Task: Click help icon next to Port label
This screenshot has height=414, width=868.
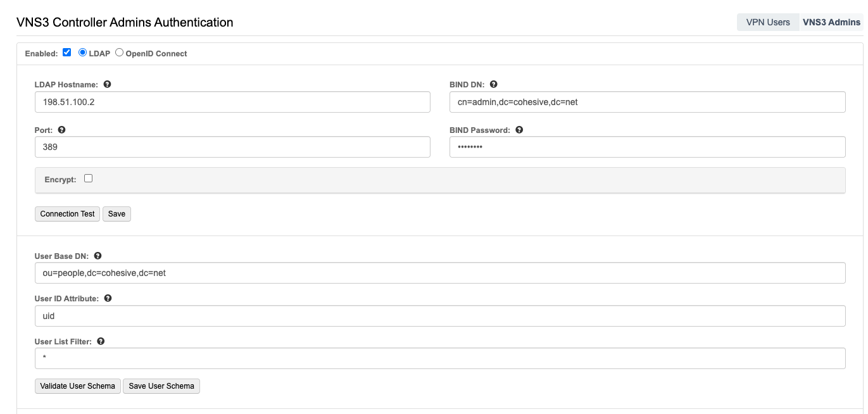Action: pos(61,130)
